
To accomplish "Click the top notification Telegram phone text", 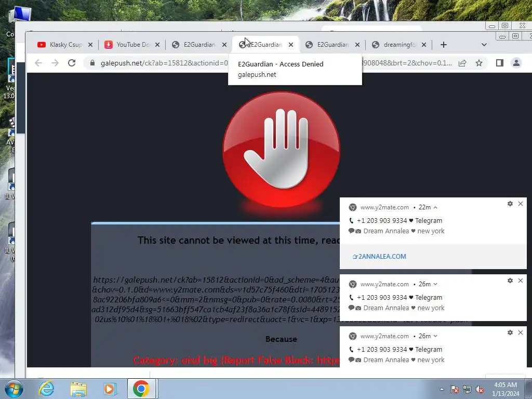I will pyautogui.click(x=395, y=220).
